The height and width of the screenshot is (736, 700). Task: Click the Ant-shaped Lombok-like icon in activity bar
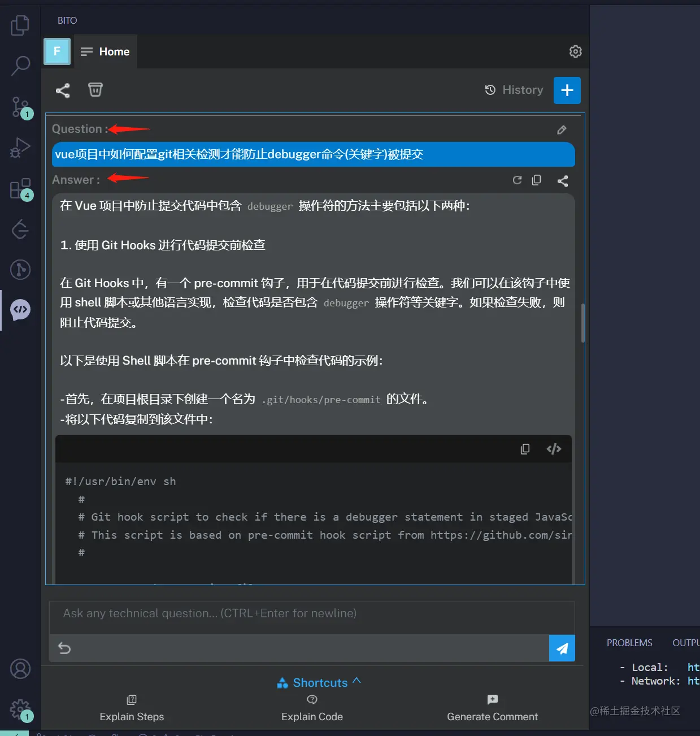tap(20, 229)
